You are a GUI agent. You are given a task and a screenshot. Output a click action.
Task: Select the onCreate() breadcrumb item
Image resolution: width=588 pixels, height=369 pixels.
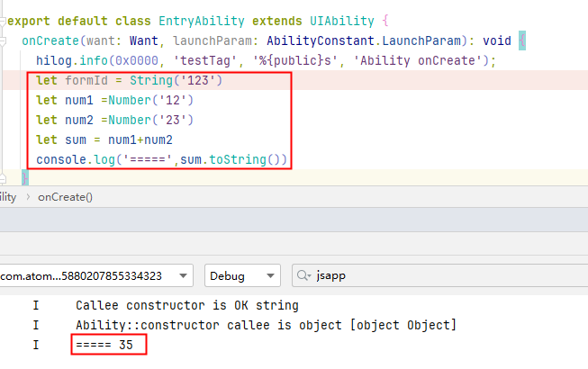(x=65, y=197)
